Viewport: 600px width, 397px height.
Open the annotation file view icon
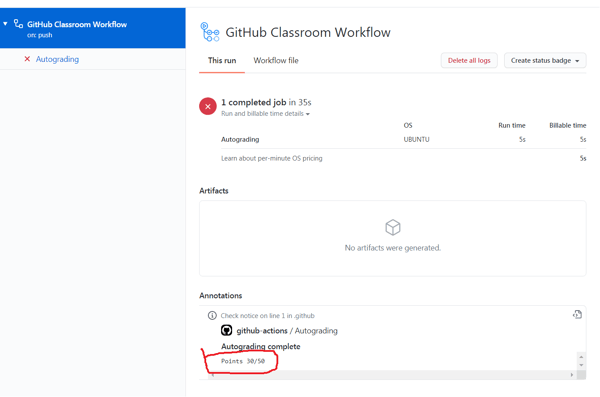[577, 315]
